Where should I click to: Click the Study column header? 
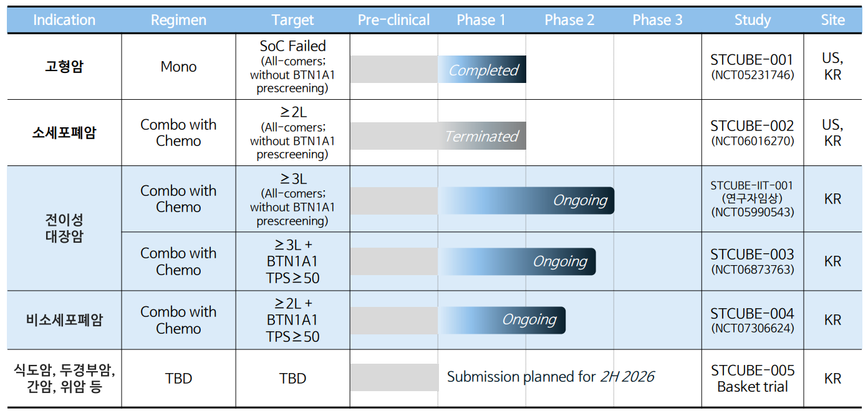pos(752,20)
